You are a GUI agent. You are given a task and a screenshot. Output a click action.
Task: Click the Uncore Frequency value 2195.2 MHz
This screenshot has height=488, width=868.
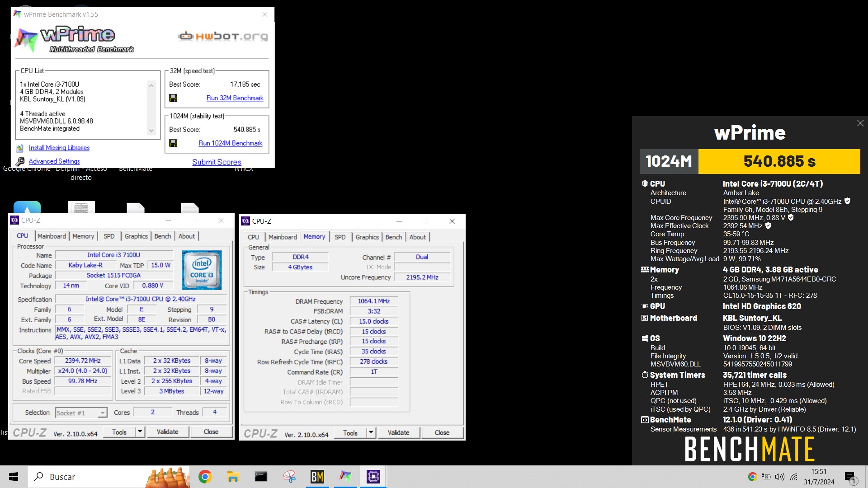tap(422, 277)
